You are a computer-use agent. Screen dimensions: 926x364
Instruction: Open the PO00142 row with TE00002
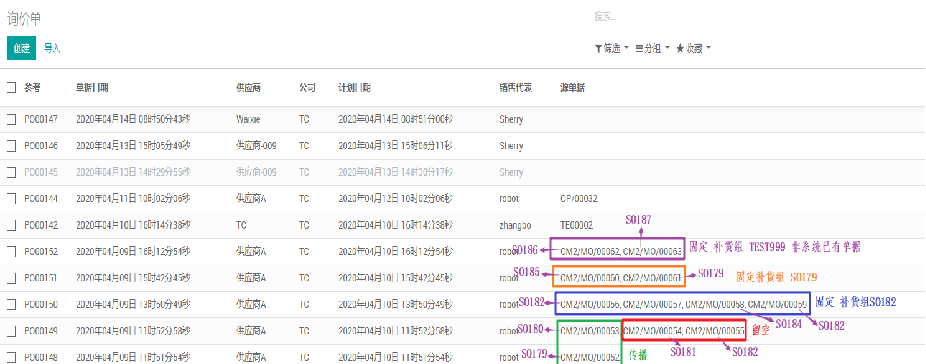coord(463,225)
